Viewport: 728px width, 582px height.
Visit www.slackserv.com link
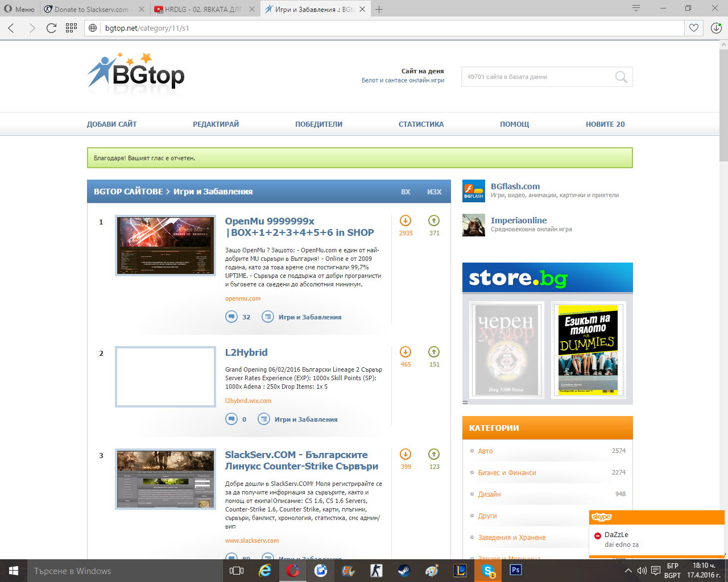pos(252,541)
